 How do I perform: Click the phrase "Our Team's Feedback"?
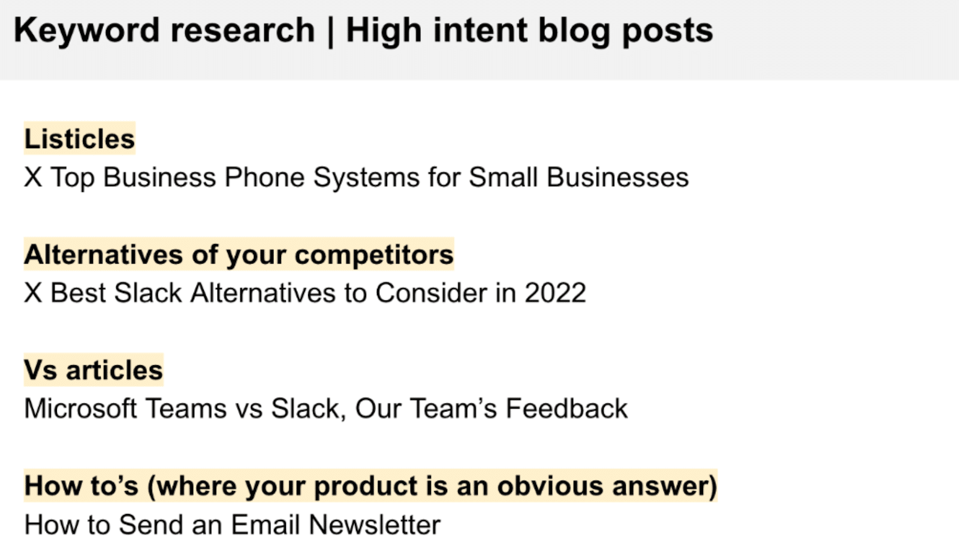click(x=491, y=409)
